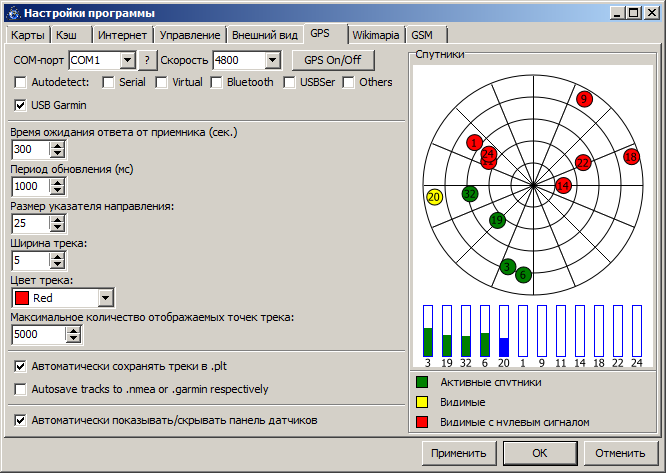666x473 pixels.
Task: Click the track width input field
Action: 29,260
